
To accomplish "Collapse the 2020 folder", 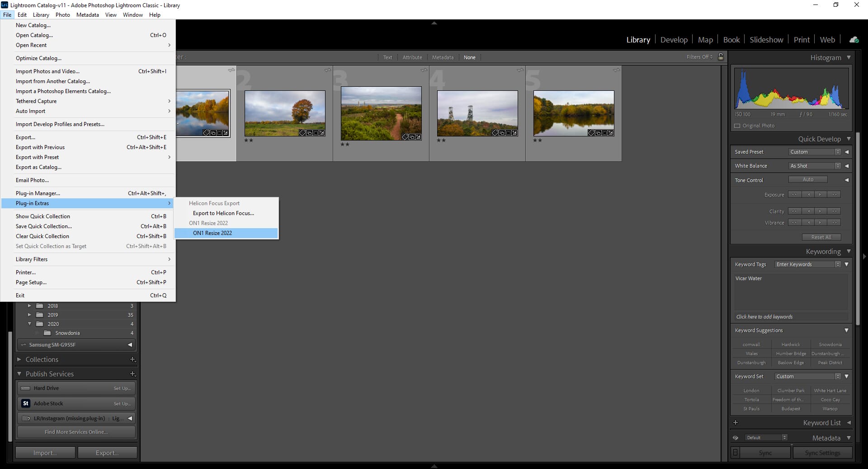I will [x=29, y=324].
